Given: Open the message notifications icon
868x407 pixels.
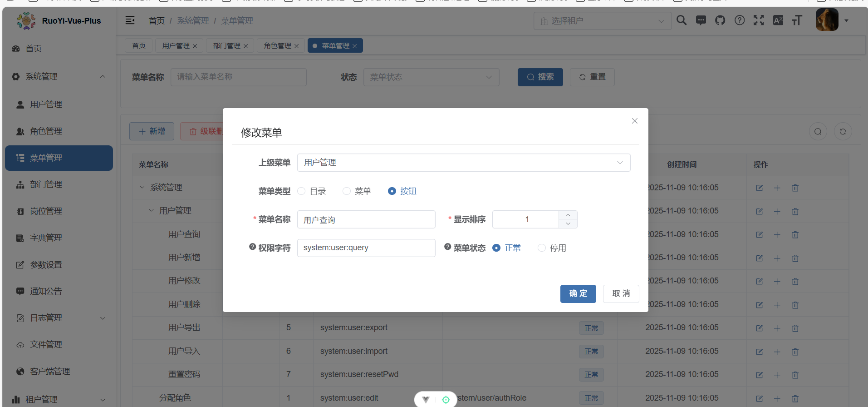Looking at the screenshot, I should click(701, 20).
